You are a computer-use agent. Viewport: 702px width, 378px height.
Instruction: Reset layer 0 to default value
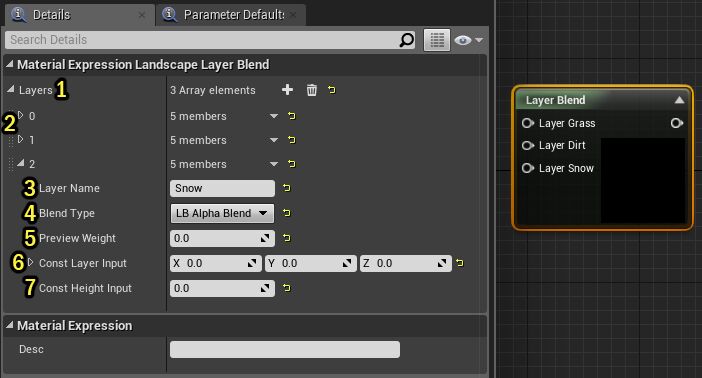tap(292, 116)
